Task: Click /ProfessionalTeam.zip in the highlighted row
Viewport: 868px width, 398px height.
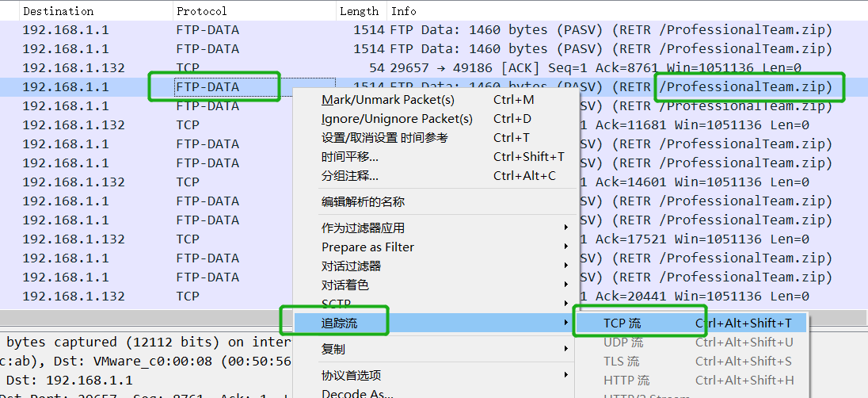Action: [746, 87]
